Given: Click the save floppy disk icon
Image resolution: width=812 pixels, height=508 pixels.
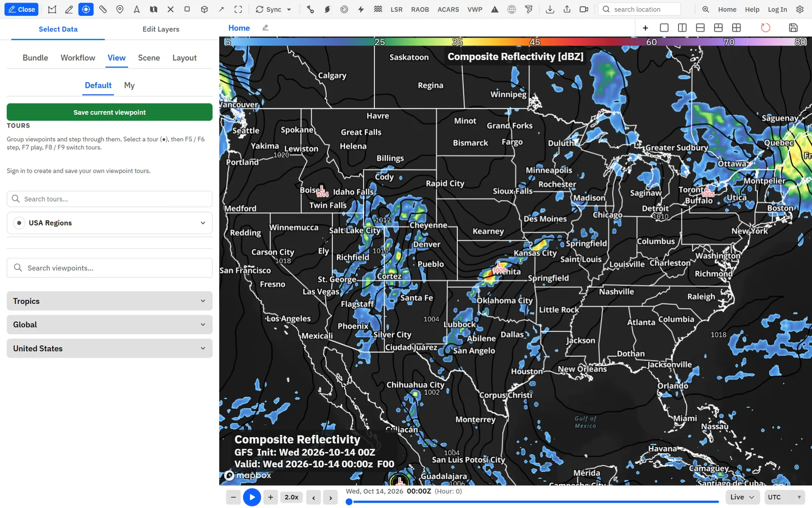Looking at the screenshot, I should point(793,28).
